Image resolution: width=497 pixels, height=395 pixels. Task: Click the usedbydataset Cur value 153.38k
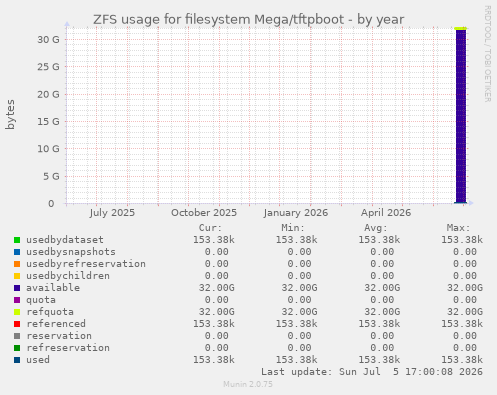214,240
